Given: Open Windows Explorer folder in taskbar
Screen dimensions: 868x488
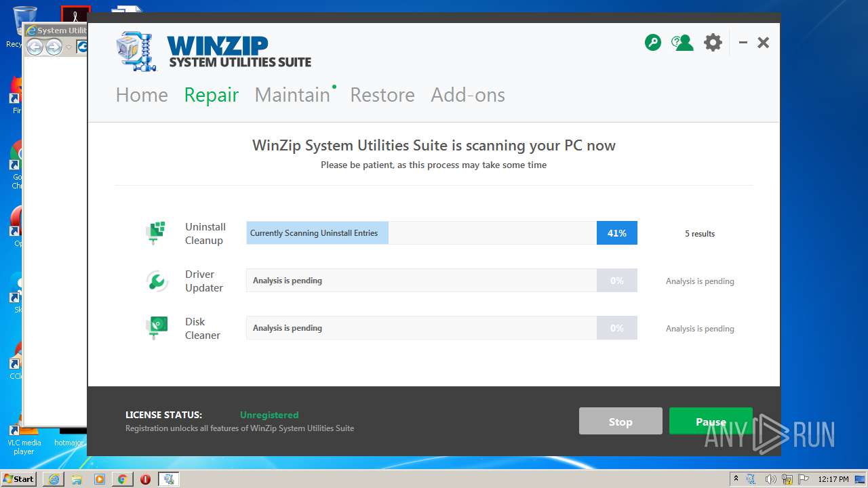Looking at the screenshot, I should 77,479.
